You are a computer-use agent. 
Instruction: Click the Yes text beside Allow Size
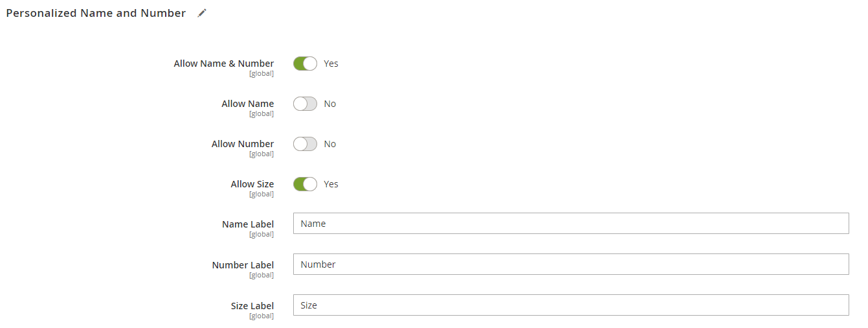click(x=331, y=184)
